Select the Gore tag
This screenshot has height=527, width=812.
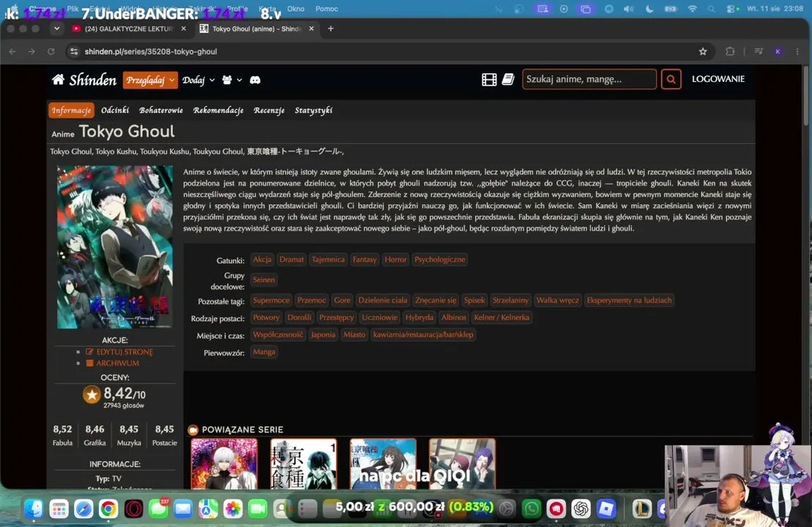pos(342,300)
